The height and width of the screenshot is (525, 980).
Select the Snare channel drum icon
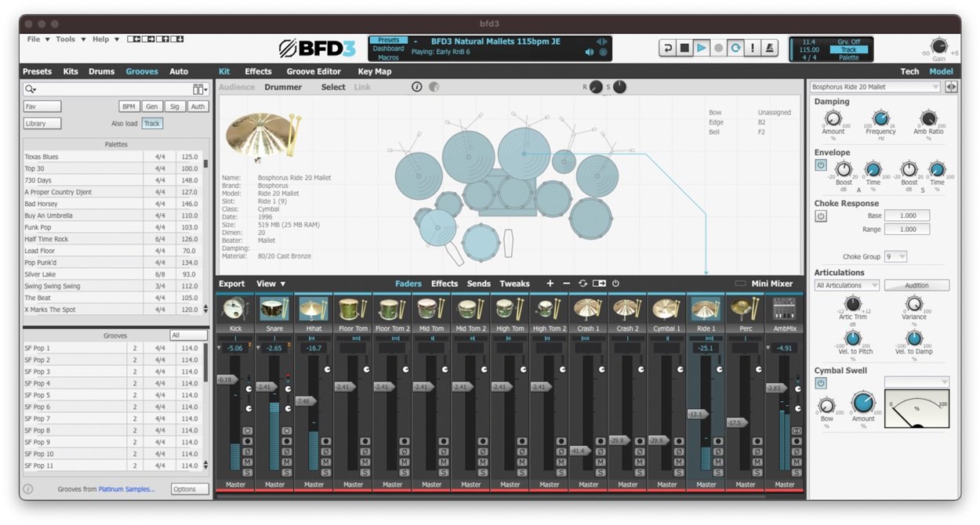(274, 309)
